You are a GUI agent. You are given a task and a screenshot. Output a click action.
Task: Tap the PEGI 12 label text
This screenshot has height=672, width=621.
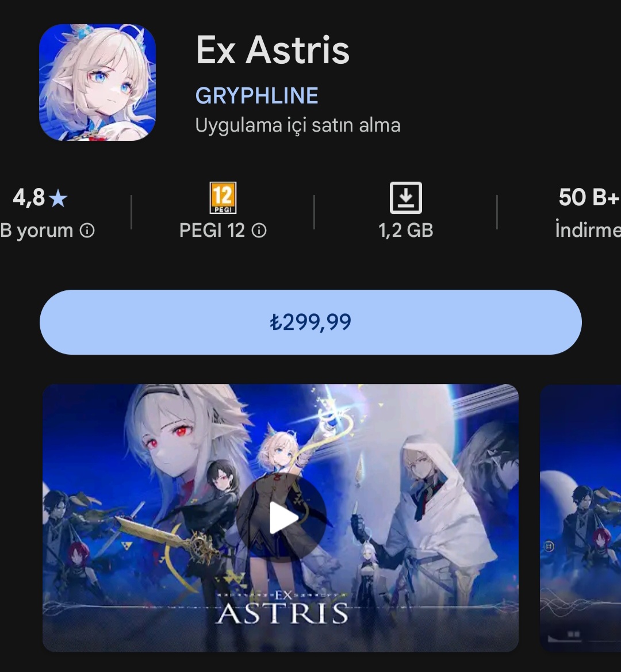point(212,231)
